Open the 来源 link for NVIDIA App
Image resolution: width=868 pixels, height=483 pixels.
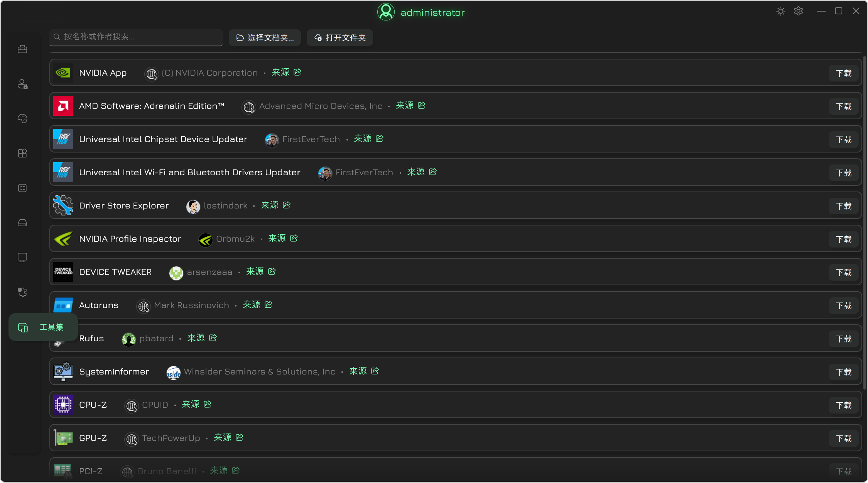click(x=286, y=72)
